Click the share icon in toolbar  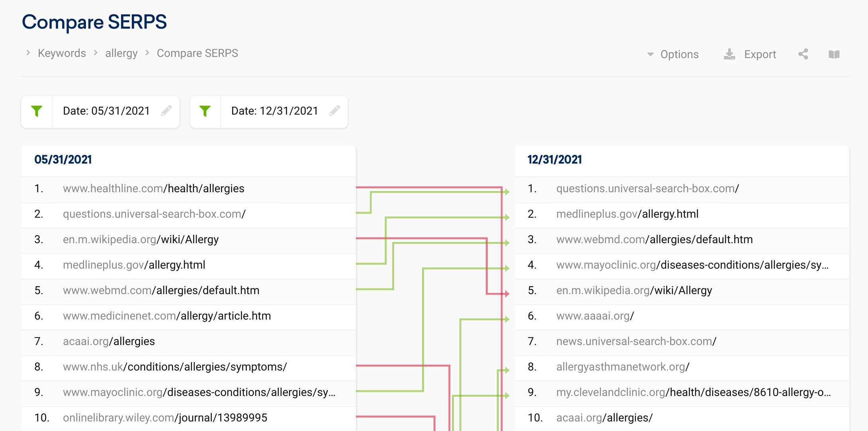pos(803,54)
